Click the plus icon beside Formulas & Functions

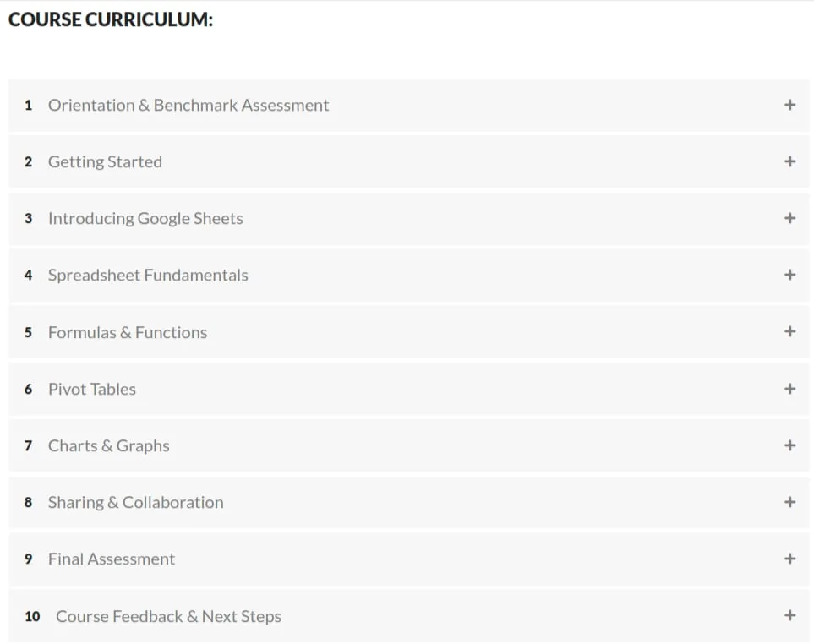pos(789,331)
